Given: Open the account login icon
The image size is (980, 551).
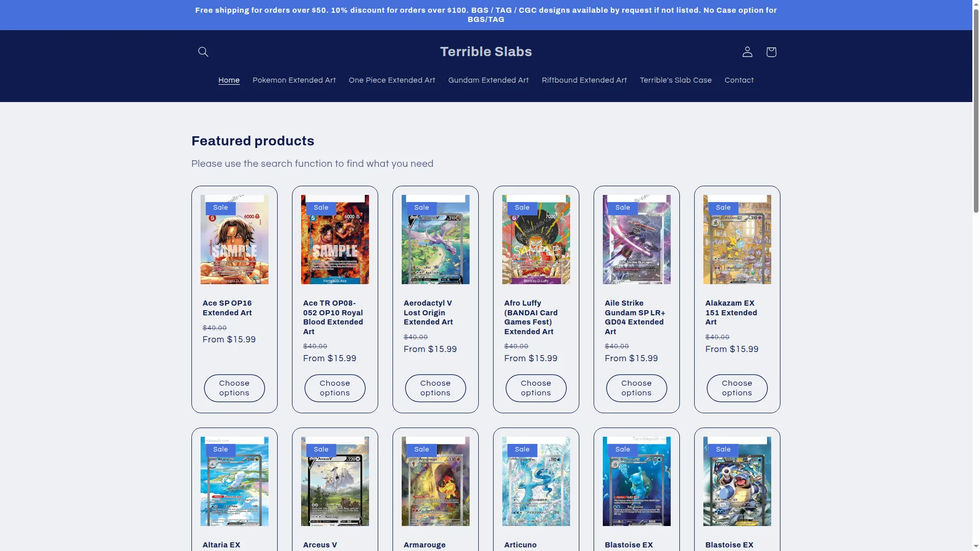Looking at the screenshot, I should [x=747, y=52].
